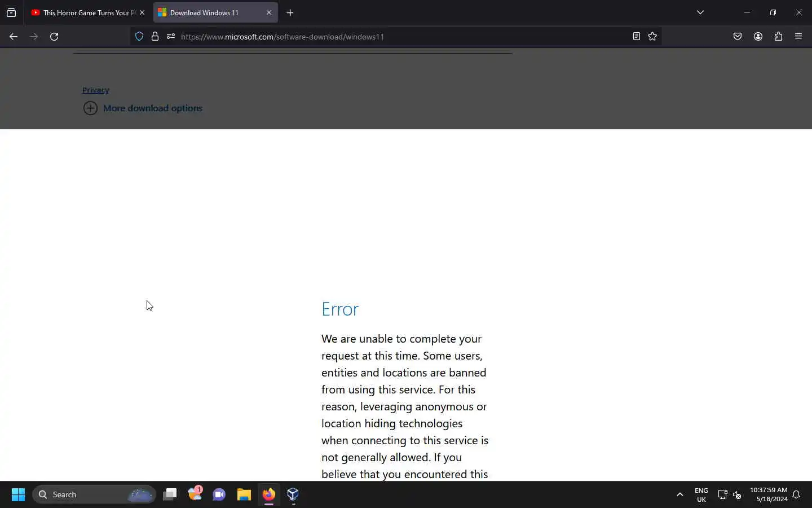Open File Explorer from the taskbar

click(x=244, y=494)
